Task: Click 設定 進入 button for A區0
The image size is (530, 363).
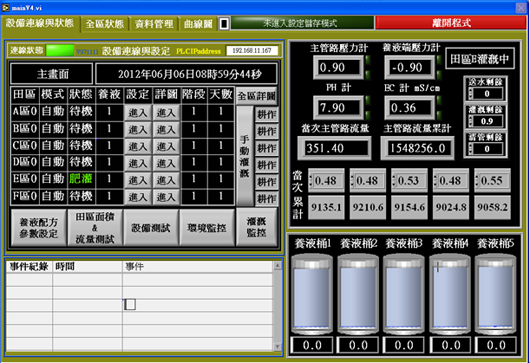Action: pyautogui.click(x=138, y=113)
